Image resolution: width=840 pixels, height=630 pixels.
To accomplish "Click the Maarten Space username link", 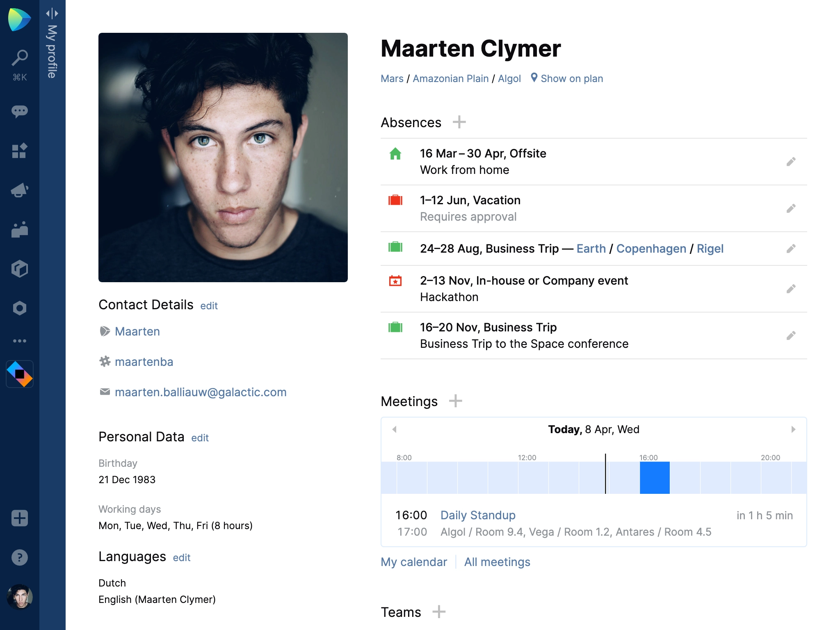I will point(137,331).
